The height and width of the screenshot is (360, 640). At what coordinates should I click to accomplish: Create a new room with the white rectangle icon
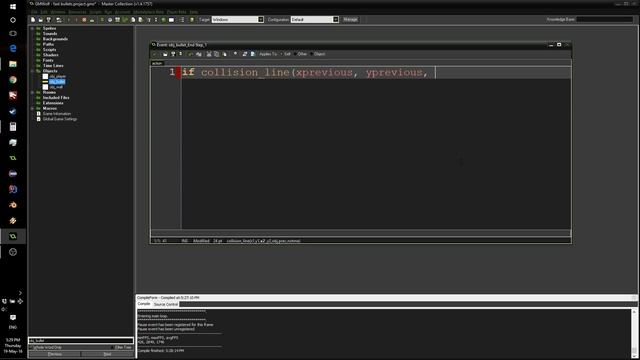171,20
